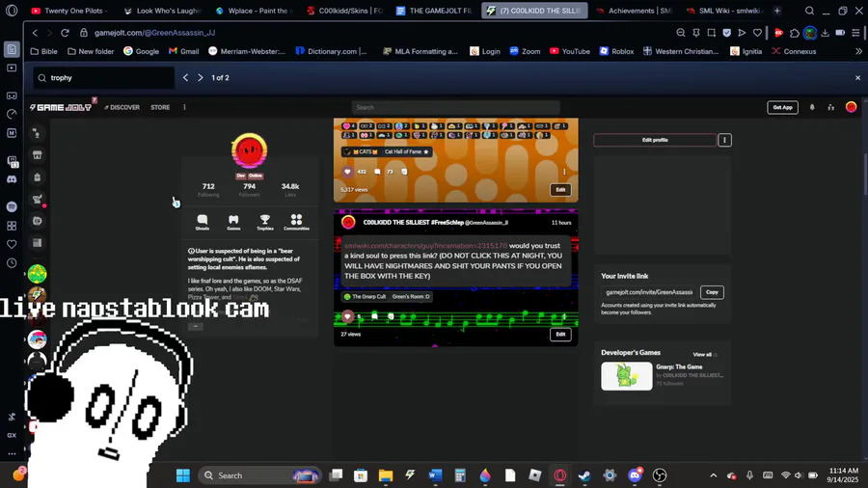The image size is (868, 488).
Task: Copy the invite link
Action: tap(712, 292)
